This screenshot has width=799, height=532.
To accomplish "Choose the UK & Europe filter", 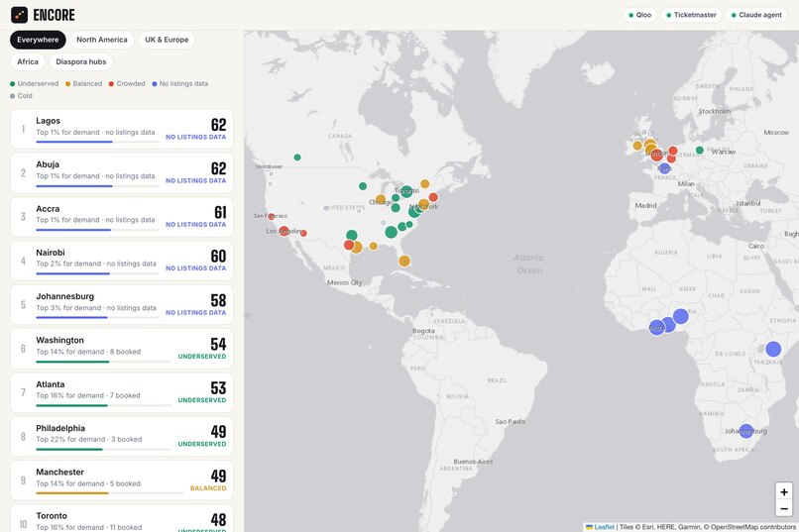I will [167, 40].
